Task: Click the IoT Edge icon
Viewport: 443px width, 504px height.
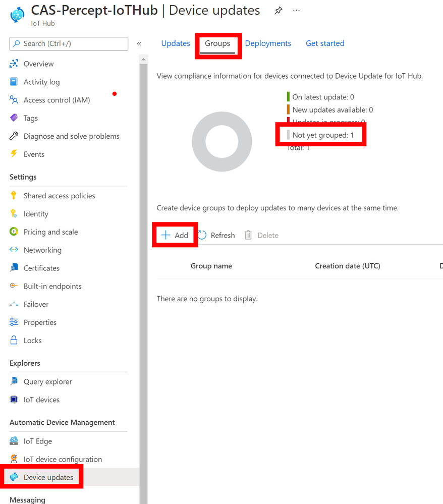Action: (x=14, y=440)
